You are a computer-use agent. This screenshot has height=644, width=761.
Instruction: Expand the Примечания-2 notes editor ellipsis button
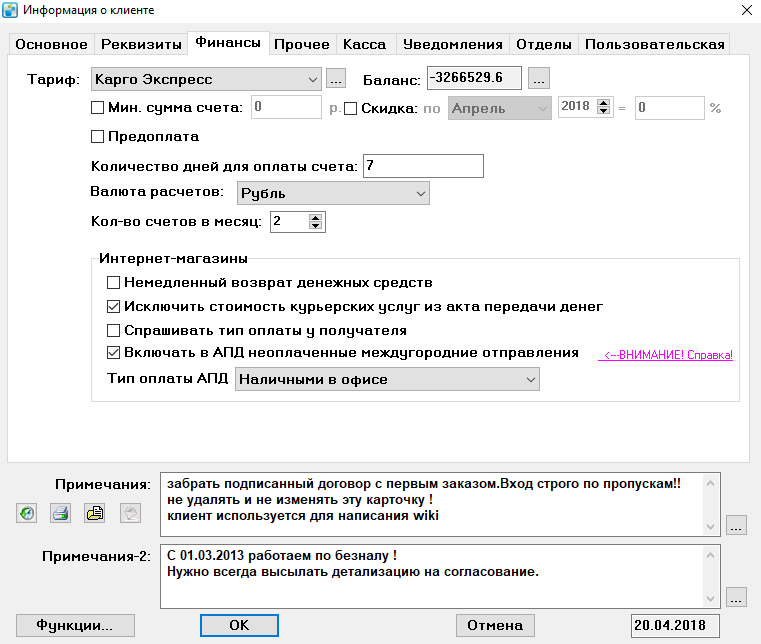point(736,597)
